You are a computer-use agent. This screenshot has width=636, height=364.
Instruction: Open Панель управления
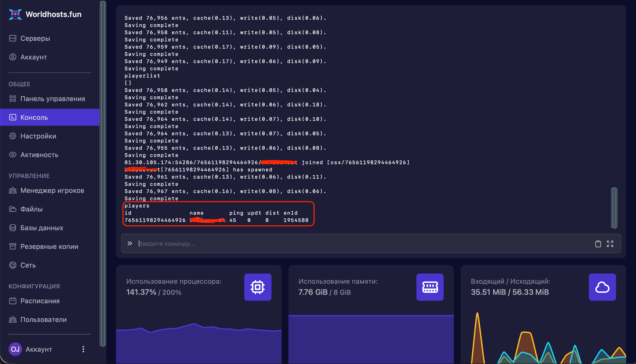point(50,99)
